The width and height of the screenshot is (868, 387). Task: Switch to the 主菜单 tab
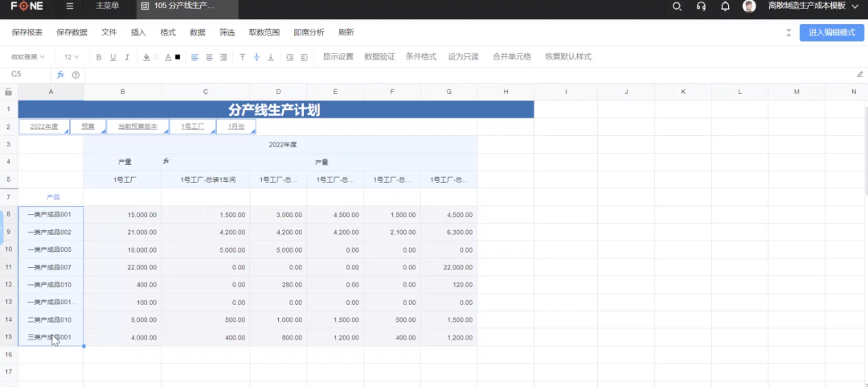(108, 6)
